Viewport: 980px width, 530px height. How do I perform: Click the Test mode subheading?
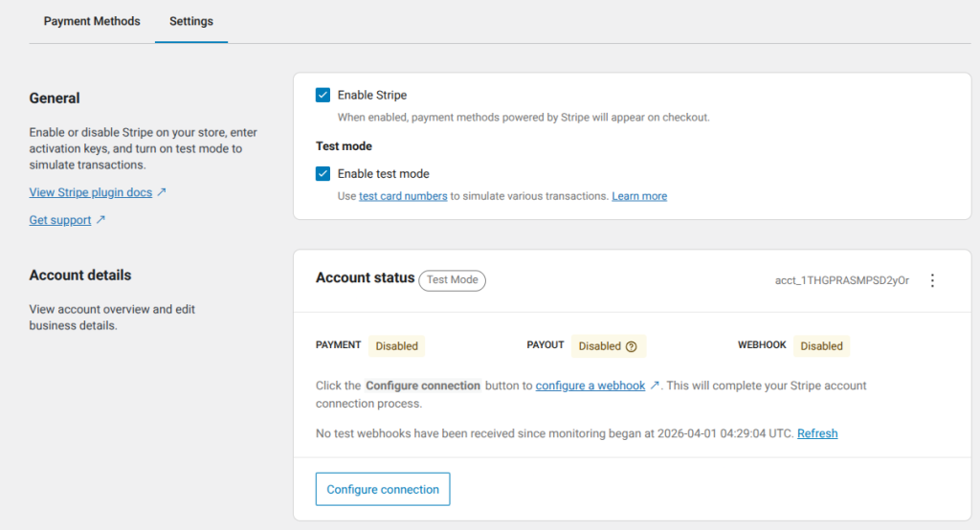(344, 146)
